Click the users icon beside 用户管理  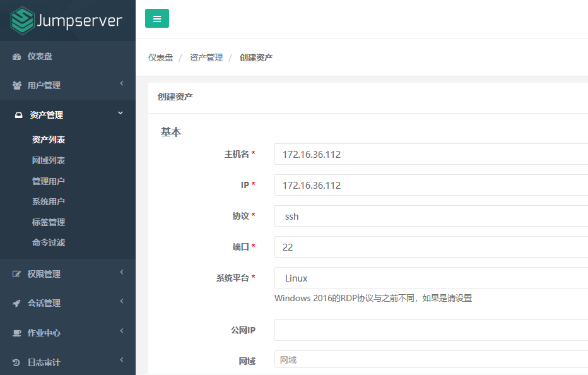[x=17, y=86]
